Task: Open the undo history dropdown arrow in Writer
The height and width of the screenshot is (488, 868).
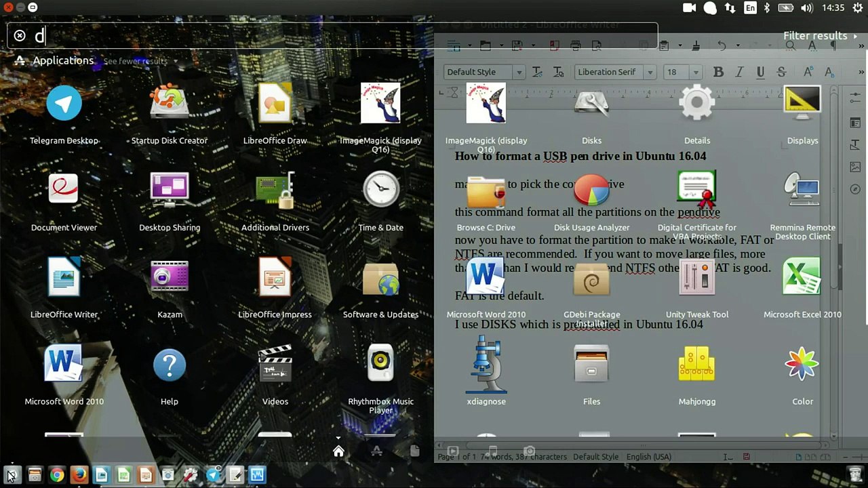Action: (738, 46)
